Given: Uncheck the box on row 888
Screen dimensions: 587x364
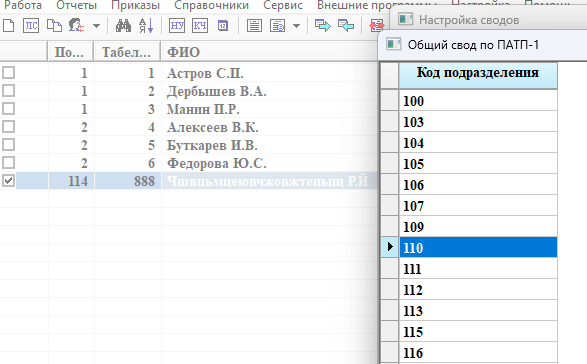Looking at the screenshot, I should [x=9, y=181].
